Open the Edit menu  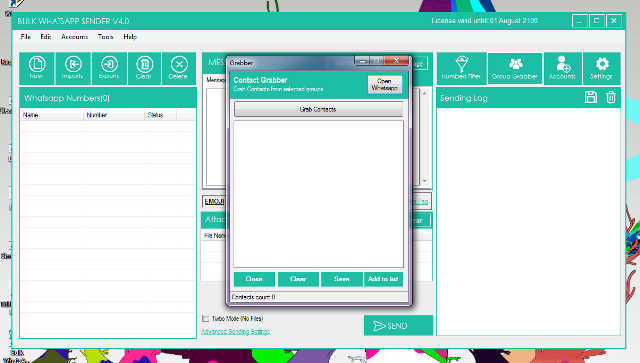45,37
